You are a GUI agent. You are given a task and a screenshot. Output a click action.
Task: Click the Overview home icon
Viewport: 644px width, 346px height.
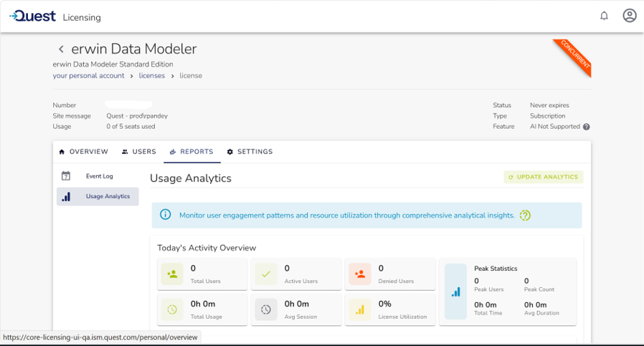click(x=62, y=151)
